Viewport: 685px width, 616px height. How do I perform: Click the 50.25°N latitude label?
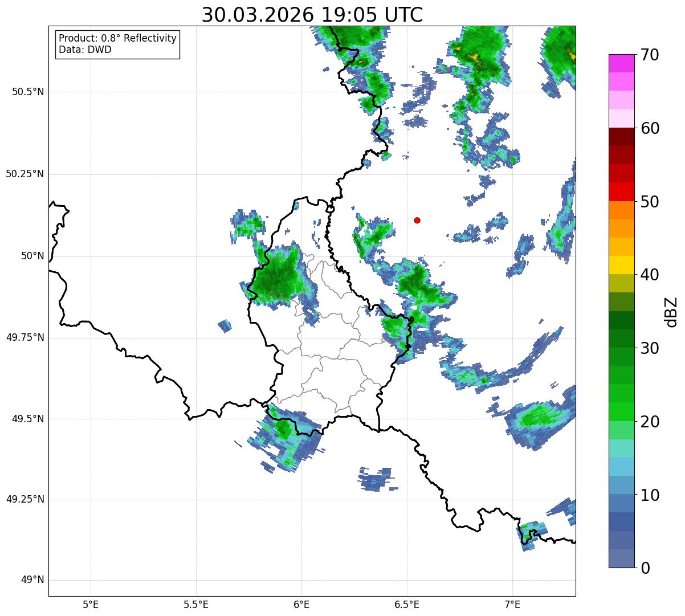point(25,174)
